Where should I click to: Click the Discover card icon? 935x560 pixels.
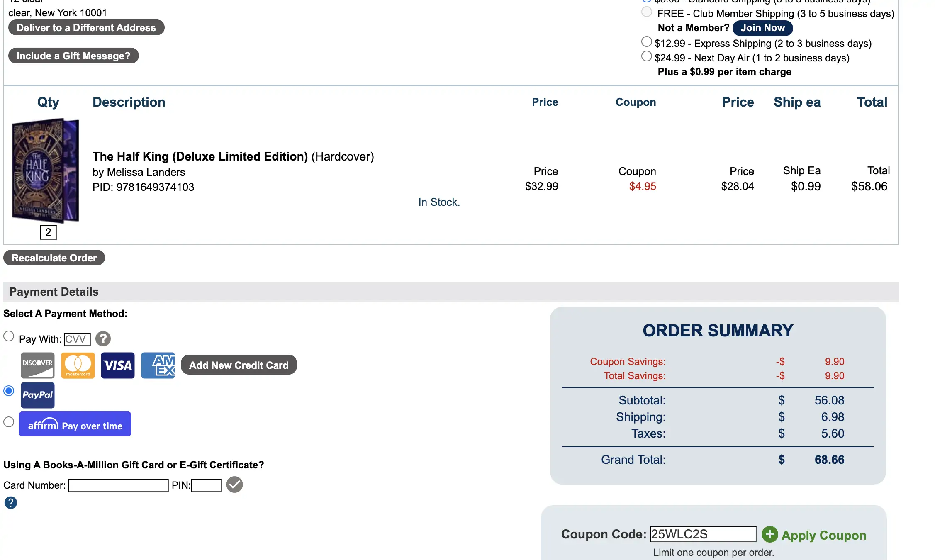[x=37, y=365]
